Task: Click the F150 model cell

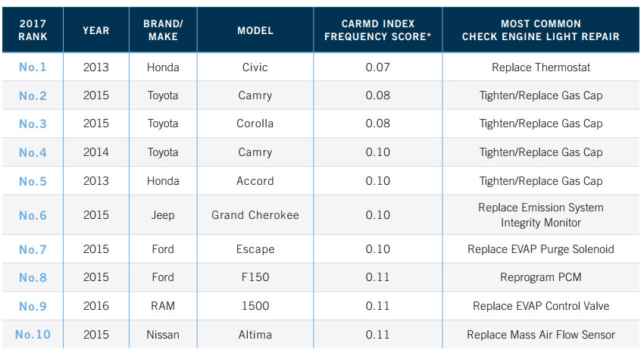Action: point(255,277)
